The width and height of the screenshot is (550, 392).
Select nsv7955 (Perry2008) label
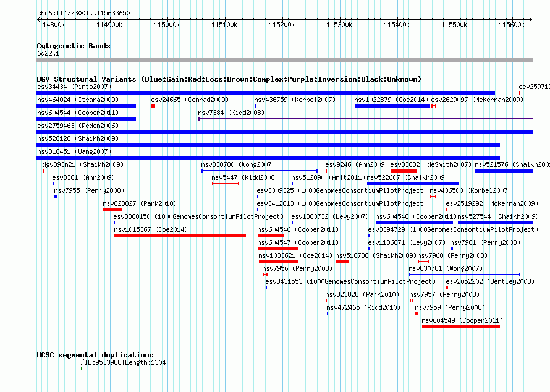(x=89, y=190)
